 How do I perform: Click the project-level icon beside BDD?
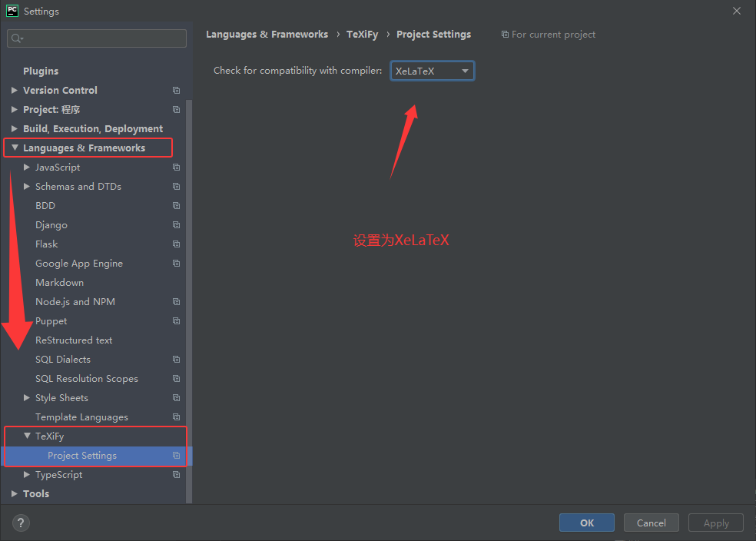(x=177, y=206)
